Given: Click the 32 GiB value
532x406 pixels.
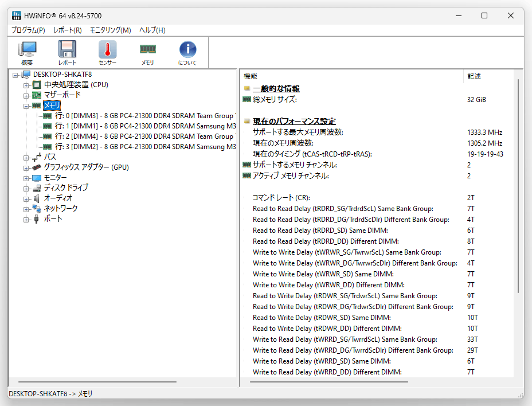Looking at the screenshot, I should [x=476, y=99].
